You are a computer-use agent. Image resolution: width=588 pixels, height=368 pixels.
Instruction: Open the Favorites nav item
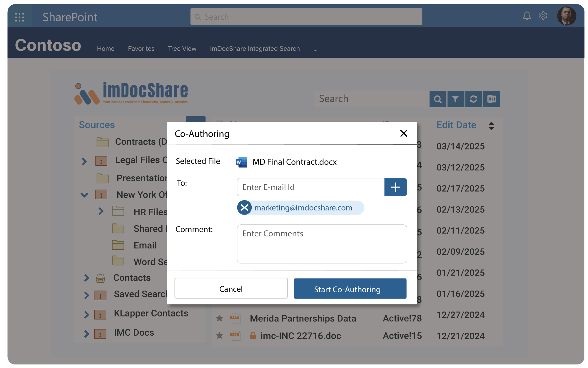click(x=141, y=49)
